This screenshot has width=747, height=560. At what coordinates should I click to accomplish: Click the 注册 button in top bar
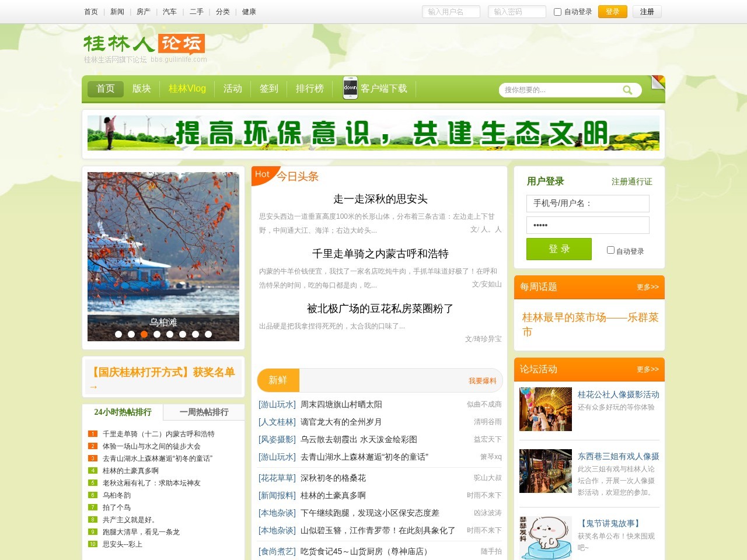[647, 12]
